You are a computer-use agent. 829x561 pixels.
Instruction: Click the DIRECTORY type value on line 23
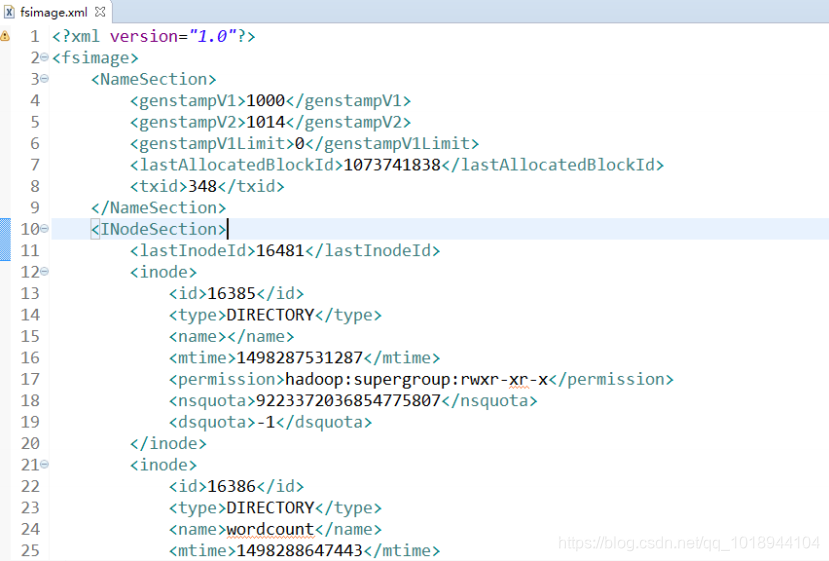point(270,508)
